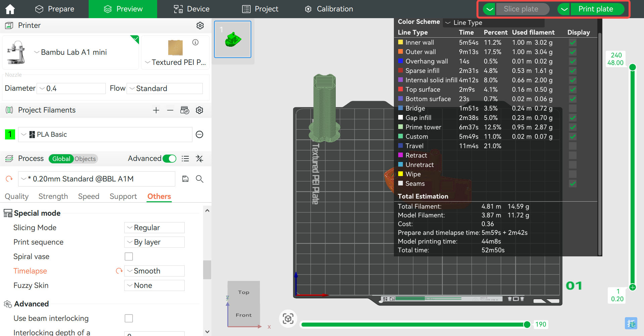644x336 pixels.
Task: Open the Strength settings tab
Action: pos(53,196)
